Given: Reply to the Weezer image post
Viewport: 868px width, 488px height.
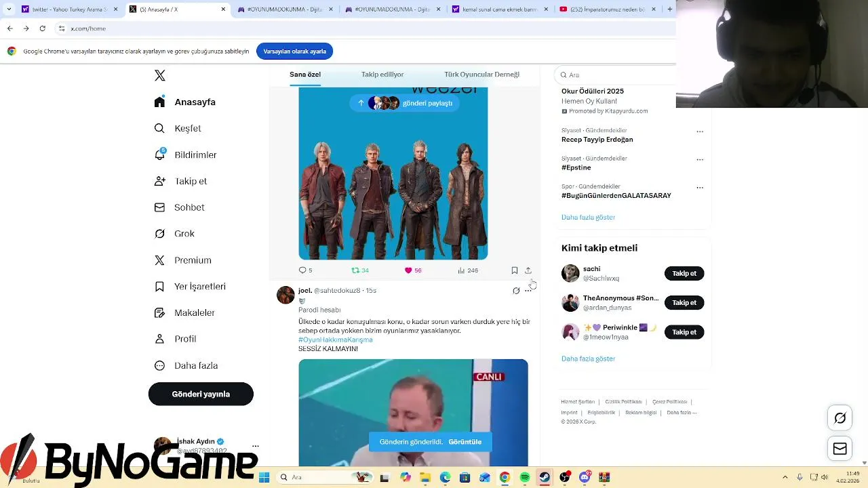Looking at the screenshot, I should pos(305,270).
